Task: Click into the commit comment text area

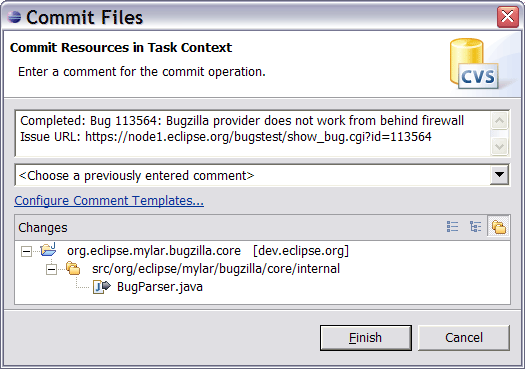Action: click(x=253, y=133)
